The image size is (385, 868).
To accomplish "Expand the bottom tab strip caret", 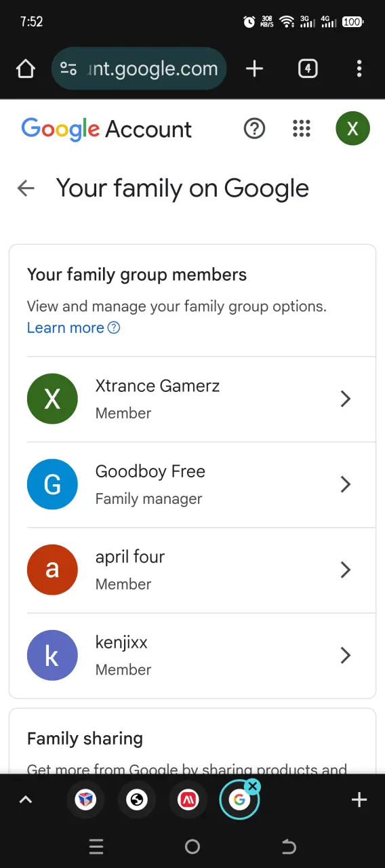I will point(26,800).
